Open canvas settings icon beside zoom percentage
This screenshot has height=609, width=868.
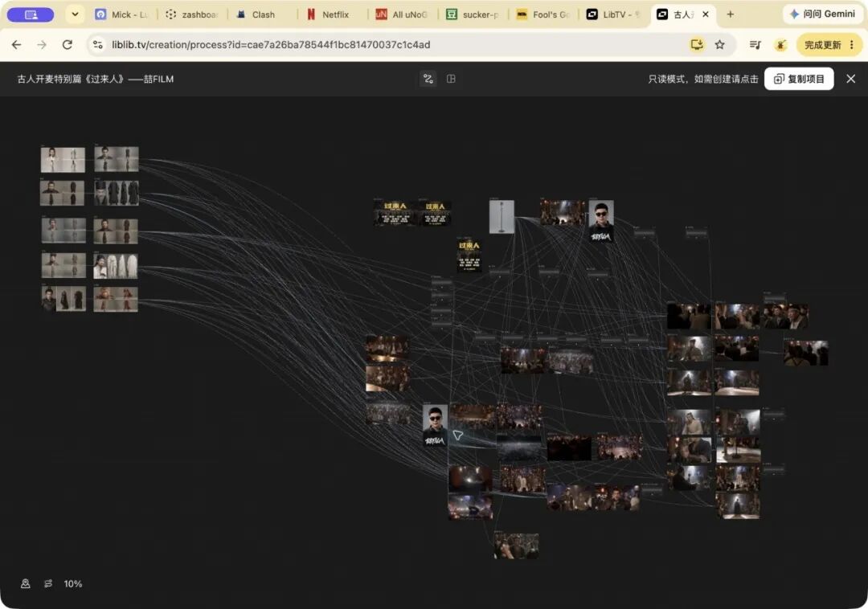pyautogui.click(x=48, y=583)
